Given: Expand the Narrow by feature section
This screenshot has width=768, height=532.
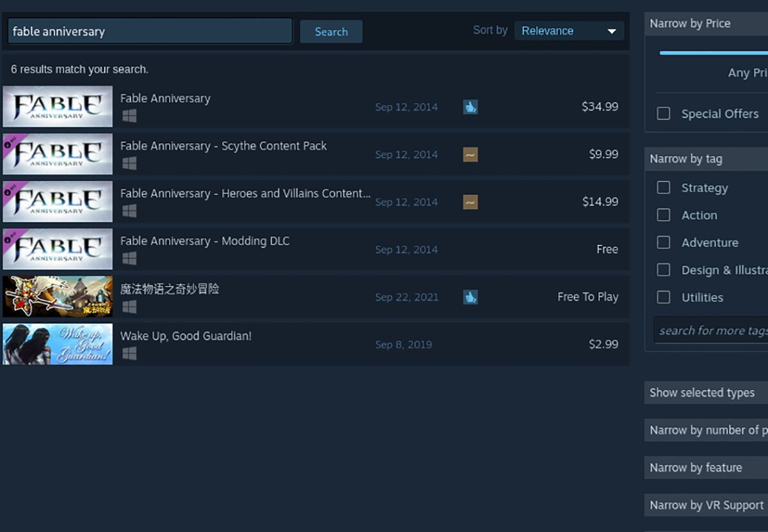Looking at the screenshot, I should (706, 467).
